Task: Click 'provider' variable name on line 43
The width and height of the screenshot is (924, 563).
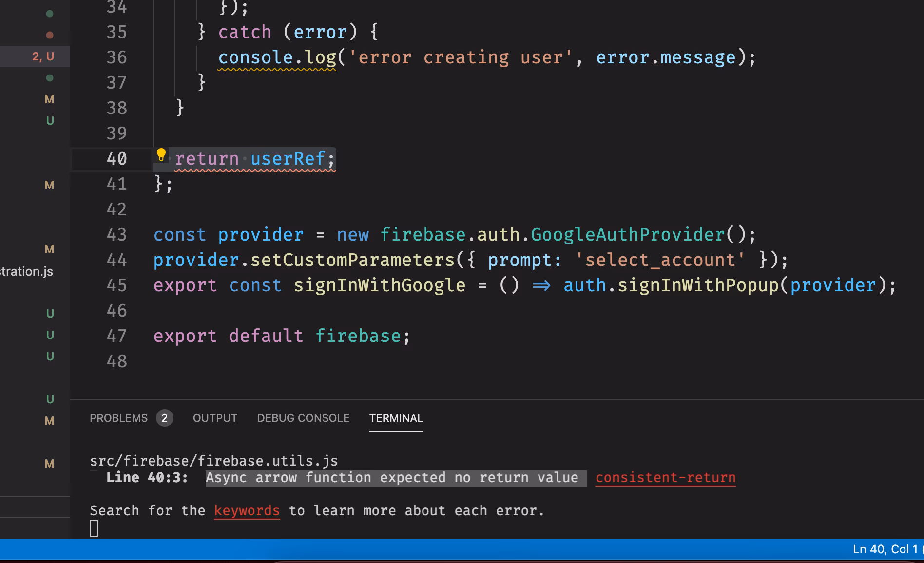Action: click(261, 235)
